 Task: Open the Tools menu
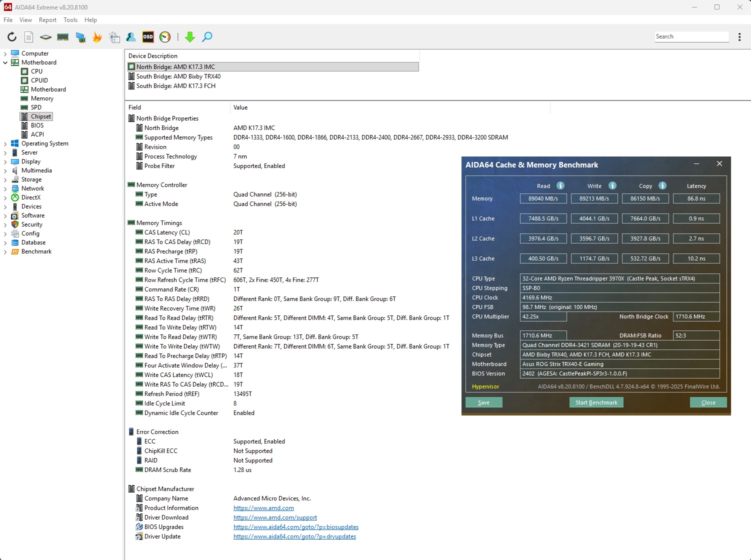coord(70,20)
